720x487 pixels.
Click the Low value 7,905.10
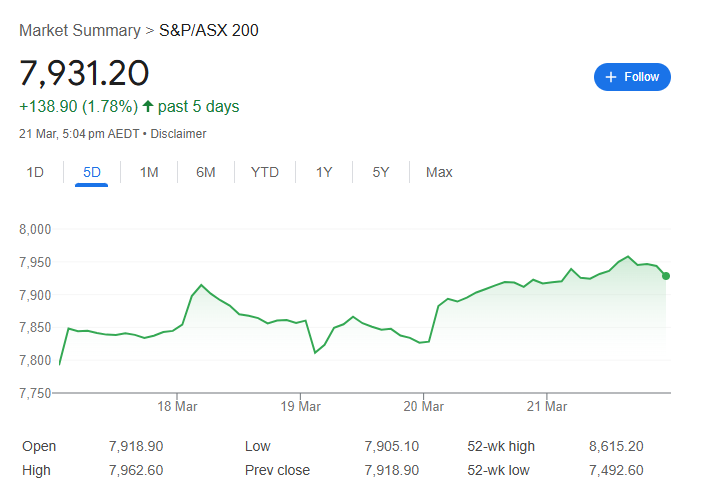tap(392, 446)
